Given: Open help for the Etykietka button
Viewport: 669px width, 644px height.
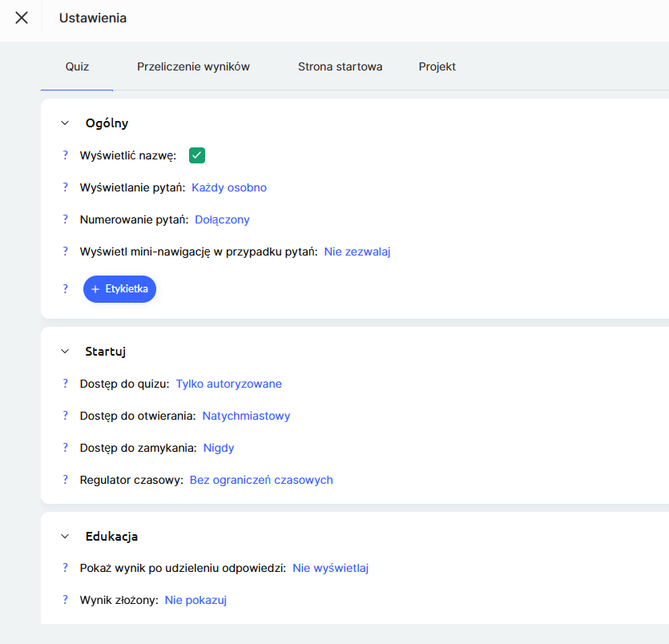Looking at the screenshot, I should 66,289.
